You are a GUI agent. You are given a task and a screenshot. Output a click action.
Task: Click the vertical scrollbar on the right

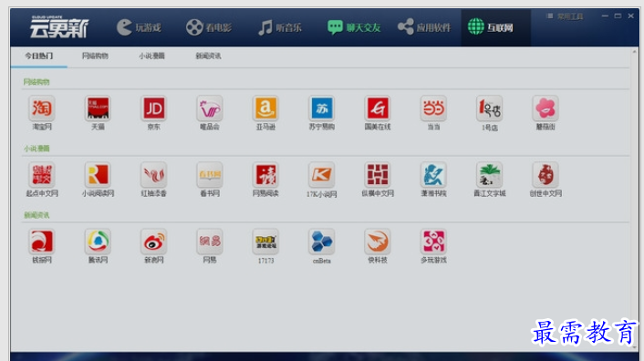pyautogui.click(x=635, y=199)
